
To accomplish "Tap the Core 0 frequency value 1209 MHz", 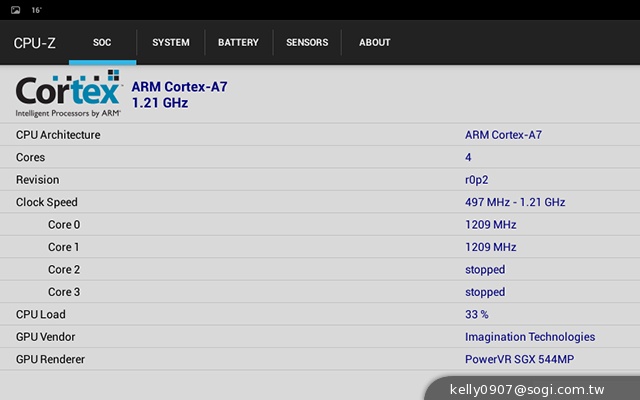I will [490, 225].
